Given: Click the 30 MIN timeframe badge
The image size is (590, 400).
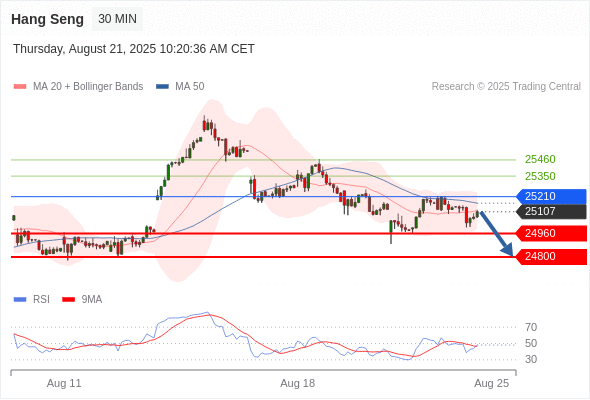Looking at the screenshot, I should [117, 19].
